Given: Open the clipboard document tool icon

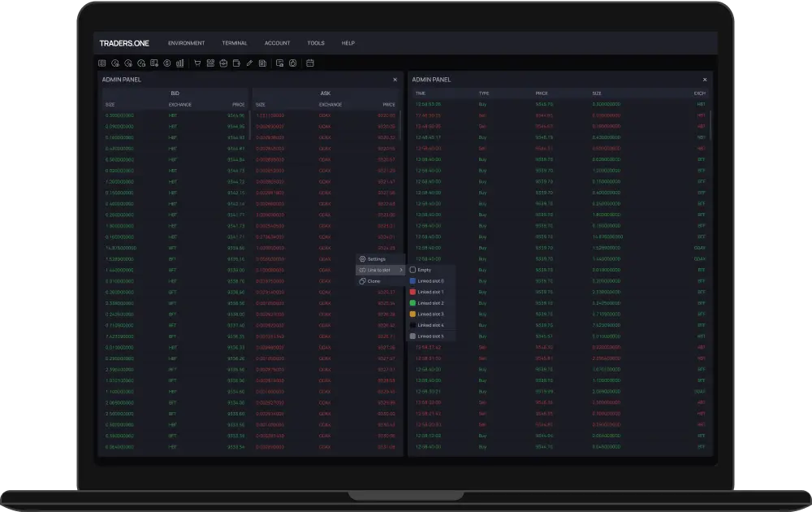Looking at the screenshot, I should (261, 63).
